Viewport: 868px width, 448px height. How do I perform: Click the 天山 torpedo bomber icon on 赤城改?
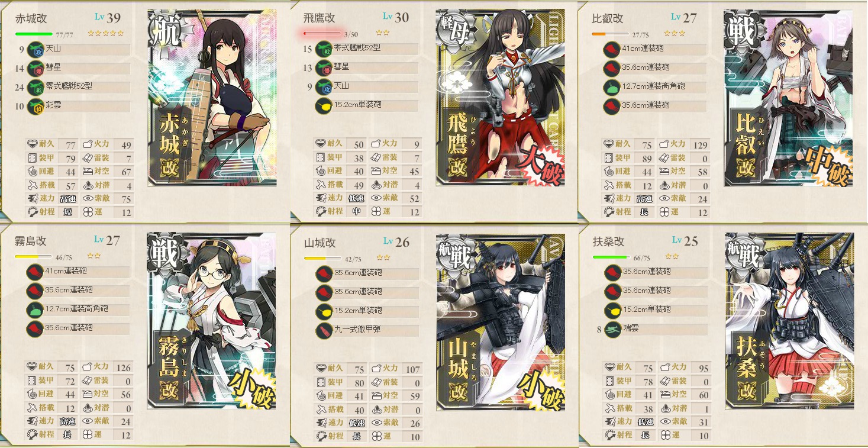click(34, 50)
